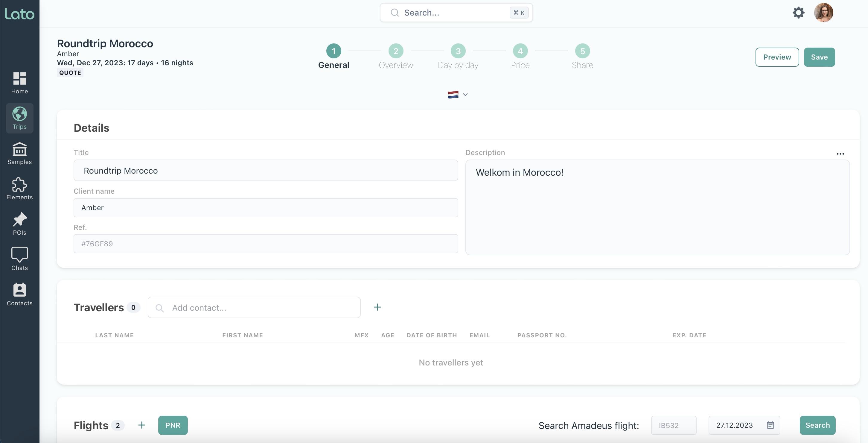This screenshot has width=868, height=443.
Task: Open the Home dashboard icon in the sidebar
Action: point(19,83)
